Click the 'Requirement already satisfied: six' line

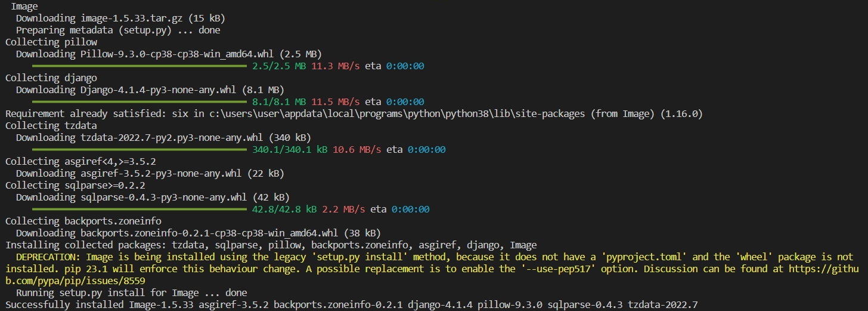click(354, 113)
